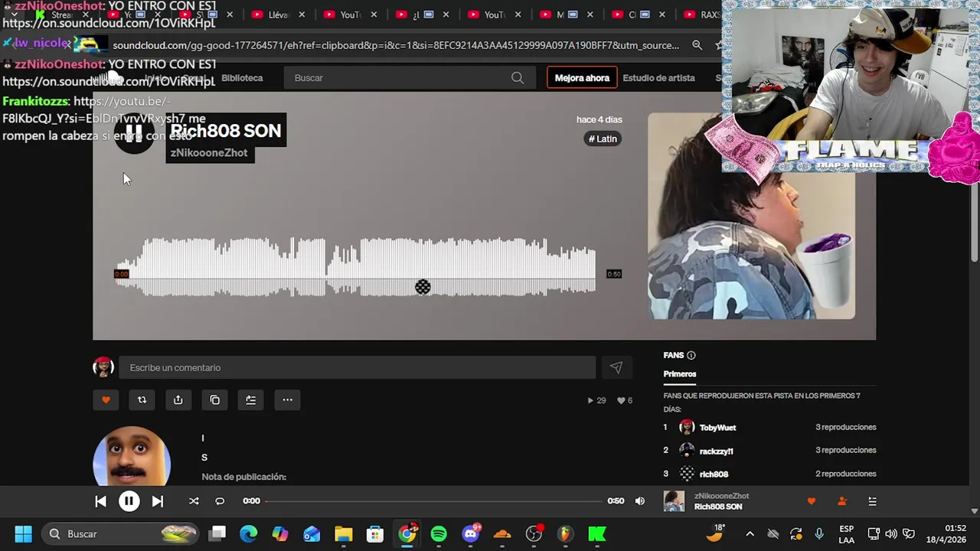This screenshot has height=551, width=980.
Task: Follow artist via player bar person icon
Action: click(842, 501)
